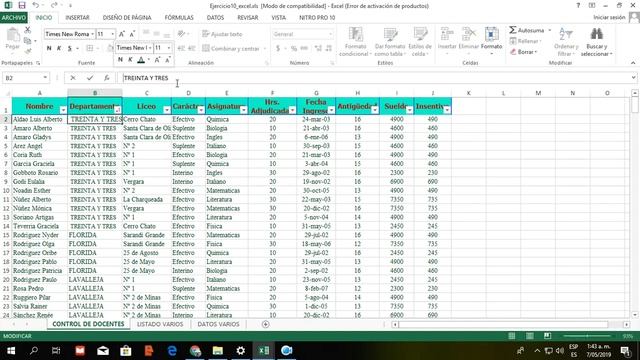Viewport: 640px width, 360px height.
Task: Switch to the INSERTAR ribbon tab
Action: [x=77, y=18]
